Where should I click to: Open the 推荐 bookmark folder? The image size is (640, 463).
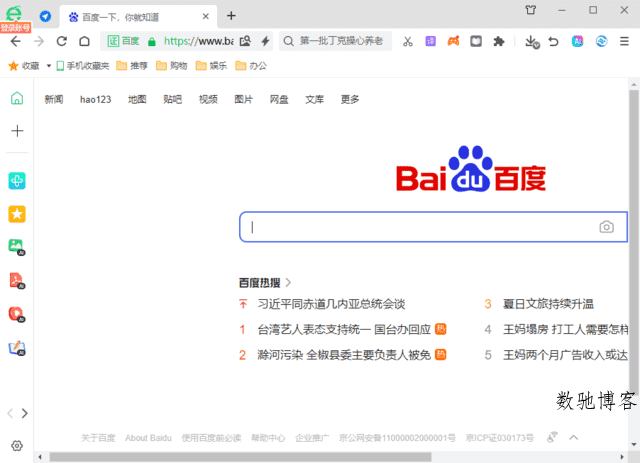tap(132, 66)
